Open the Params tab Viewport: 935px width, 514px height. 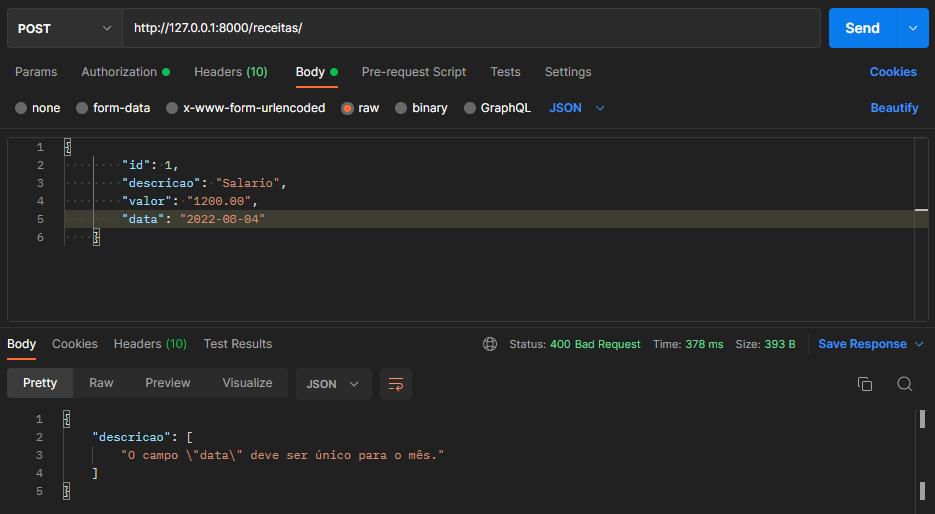[x=36, y=72]
